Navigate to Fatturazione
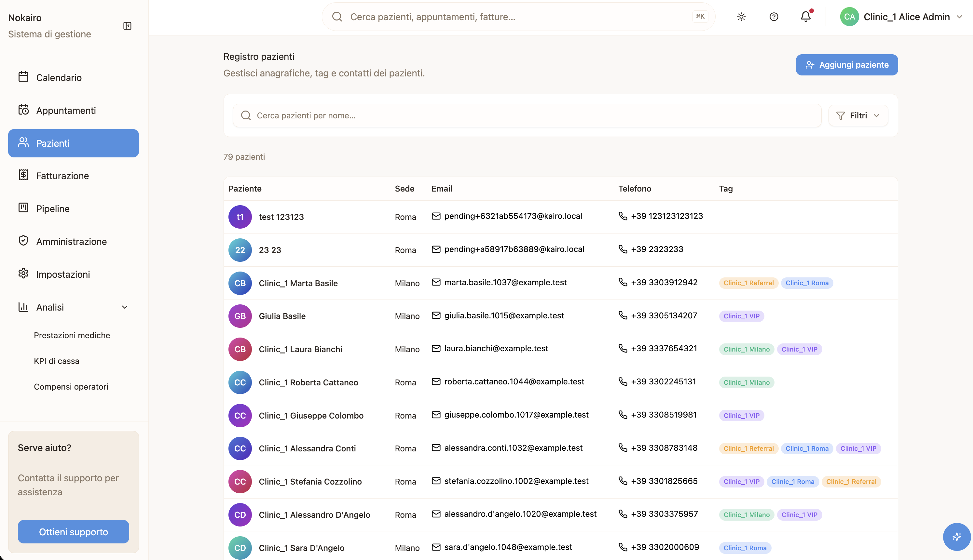The width and height of the screenshot is (973, 560). pyautogui.click(x=74, y=176)
